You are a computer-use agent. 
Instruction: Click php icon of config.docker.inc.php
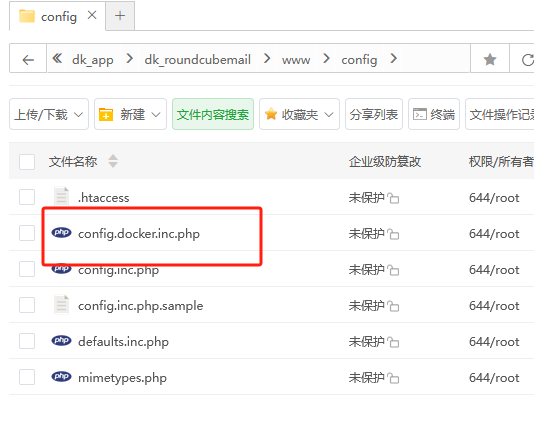pyautogui.click(x=61, y=233)
